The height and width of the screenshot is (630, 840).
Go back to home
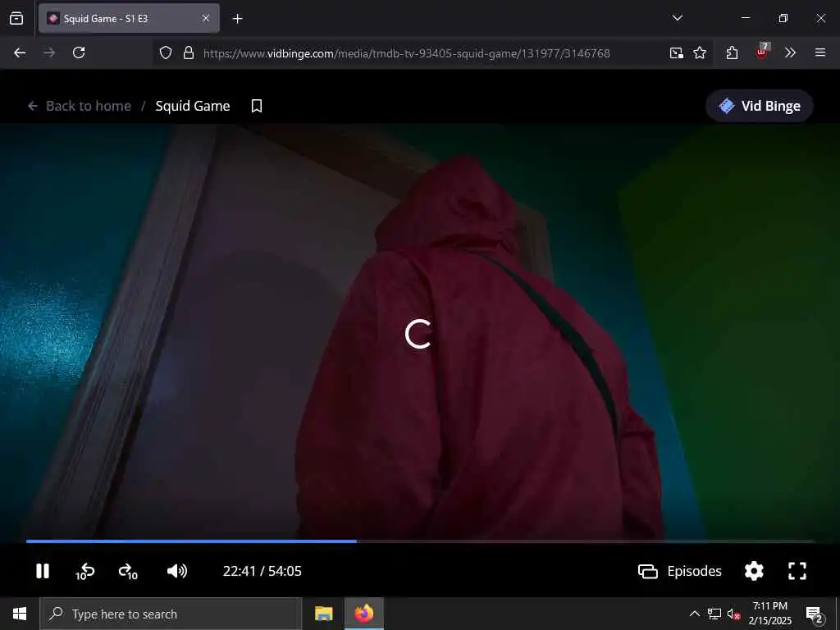(80, 106)
